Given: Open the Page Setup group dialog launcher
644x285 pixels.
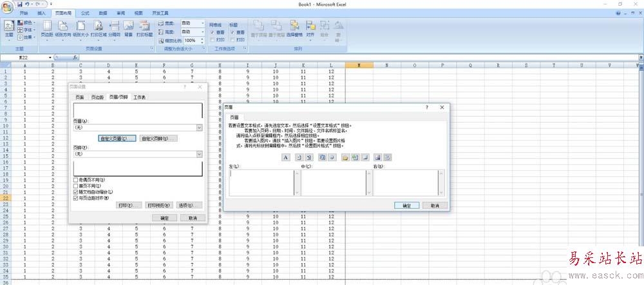Looking at the screenshot, I should 151,48.
